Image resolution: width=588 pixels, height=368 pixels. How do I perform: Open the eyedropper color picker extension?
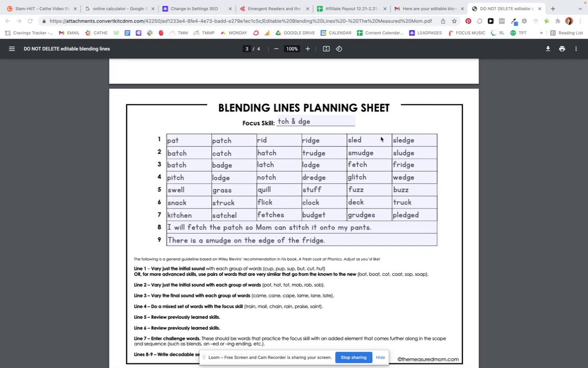pyautogui.click(x=514, y=21)
